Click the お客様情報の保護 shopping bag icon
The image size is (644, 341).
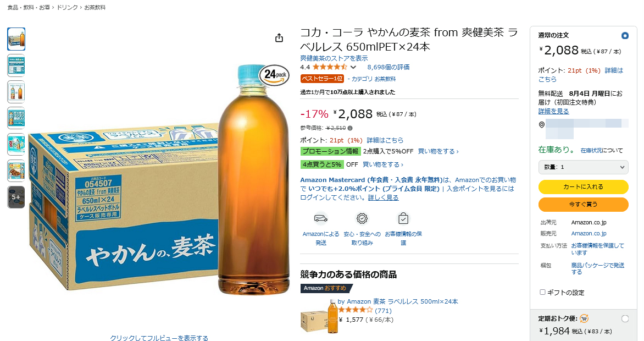(403, 218)
